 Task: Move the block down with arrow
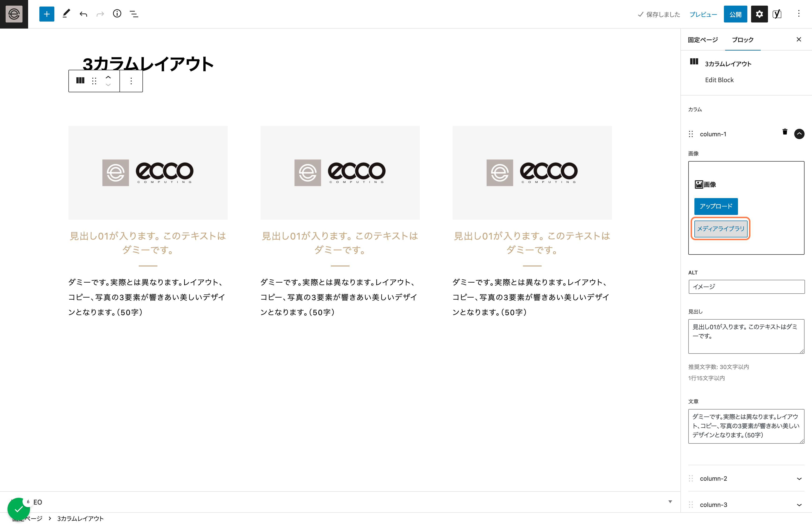(x=108, y=85)
